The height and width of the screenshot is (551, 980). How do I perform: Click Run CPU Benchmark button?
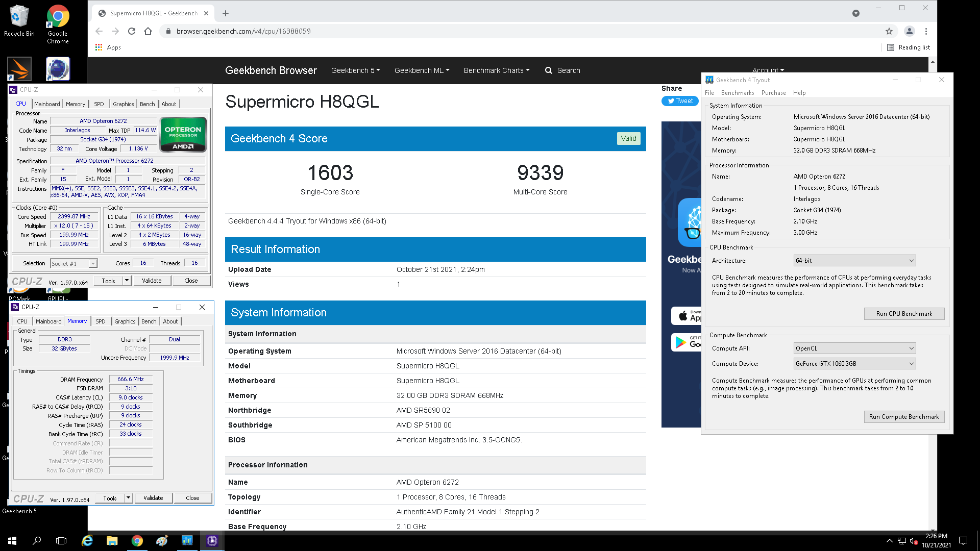[904, 314]
